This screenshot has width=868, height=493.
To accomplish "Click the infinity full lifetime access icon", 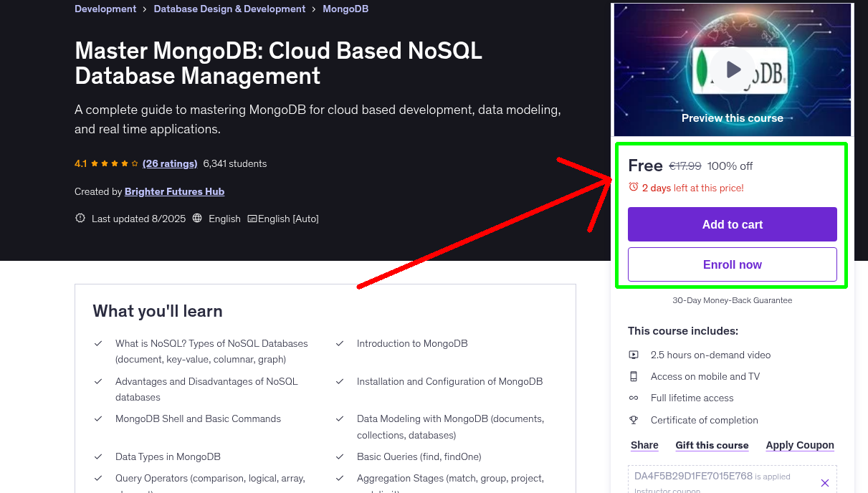I will tap(634, 398).
